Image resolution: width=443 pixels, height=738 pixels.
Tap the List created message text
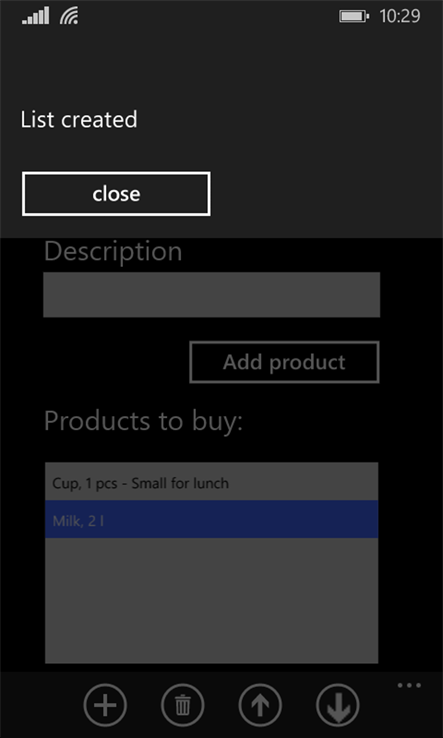tap(79, 120)
